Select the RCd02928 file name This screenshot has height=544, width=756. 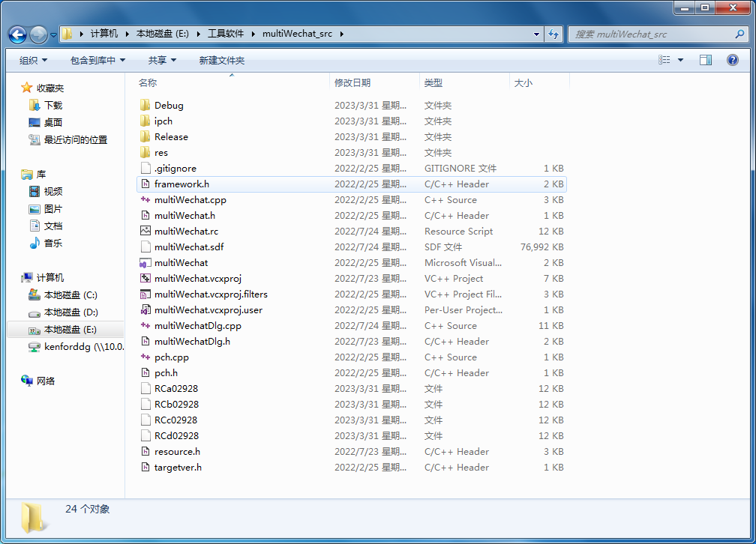pyautogui.click(x=176, y=435)
